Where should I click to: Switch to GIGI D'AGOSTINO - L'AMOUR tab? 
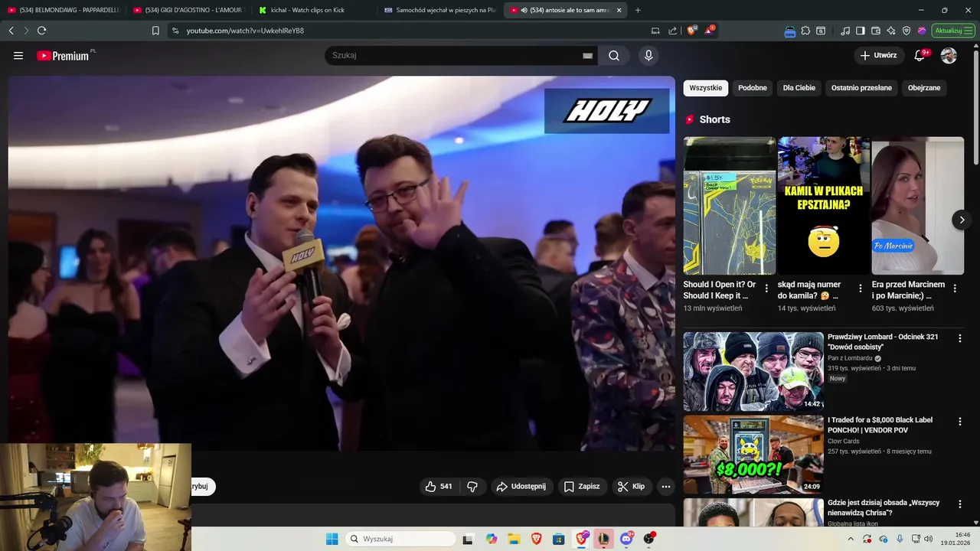(189, 10)
